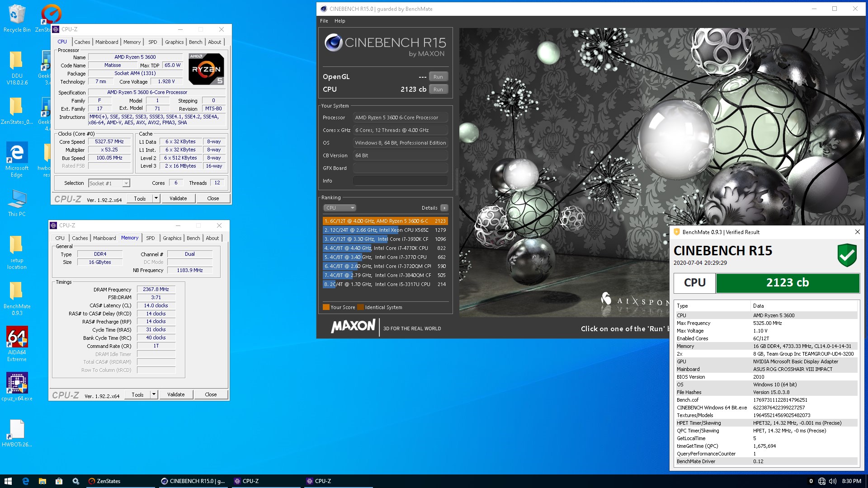Click the Type column header in BenchMate
The height and width of the screenshot is (488, 868).
pos(712,306)
